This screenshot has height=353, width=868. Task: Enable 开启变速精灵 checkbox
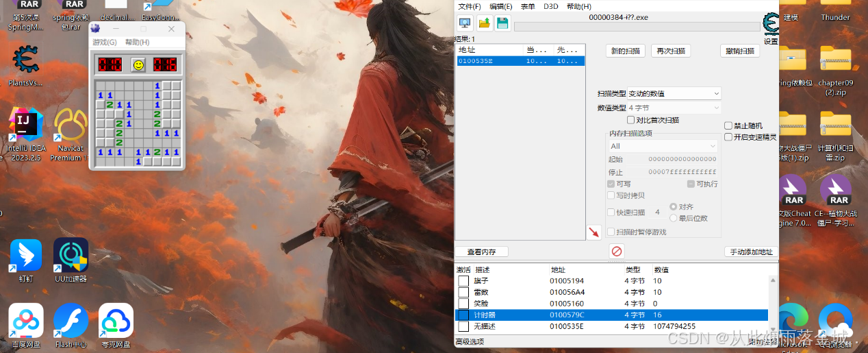[728, 136]
